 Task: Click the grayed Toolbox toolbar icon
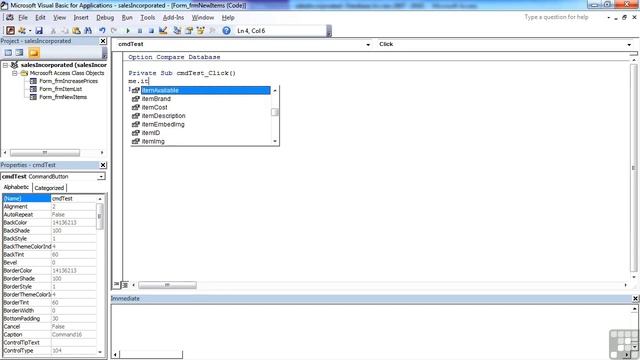(212, 31)
